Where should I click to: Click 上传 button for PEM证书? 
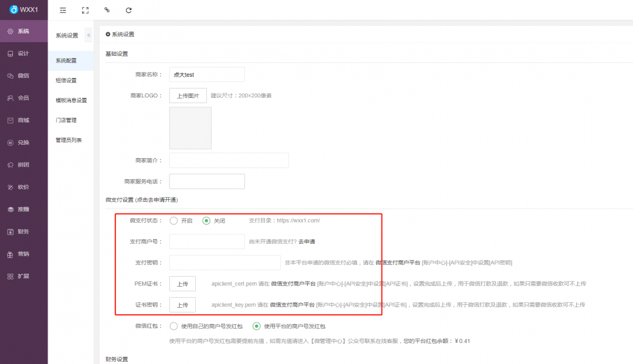tap(182, 284)
